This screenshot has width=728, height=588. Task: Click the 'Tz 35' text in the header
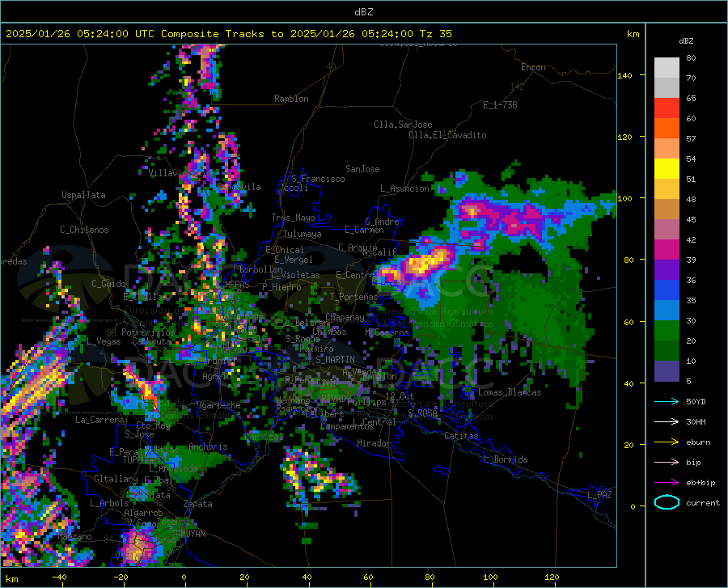click(x=435, y=34)
